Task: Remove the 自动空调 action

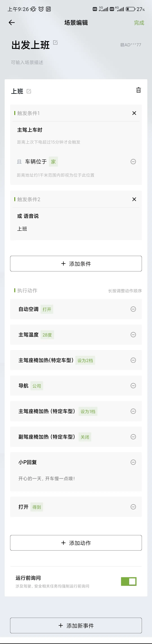Action: [x=133, y=309]
